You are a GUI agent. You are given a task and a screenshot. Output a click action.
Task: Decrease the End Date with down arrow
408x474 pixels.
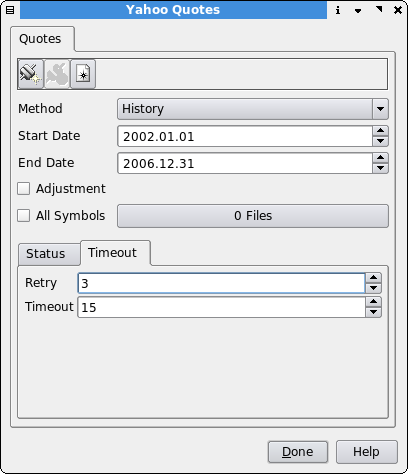click(380, 168)
